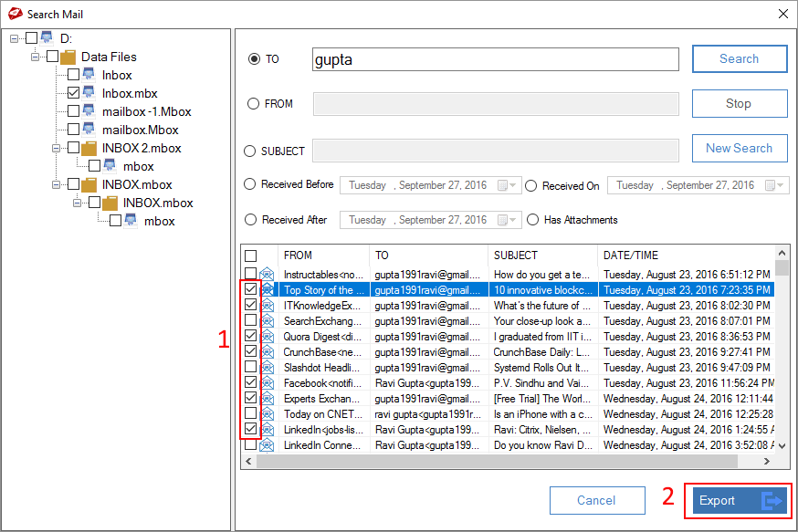
Task: Click envelope icon of Instructables email row
Action: coord(268,275)
